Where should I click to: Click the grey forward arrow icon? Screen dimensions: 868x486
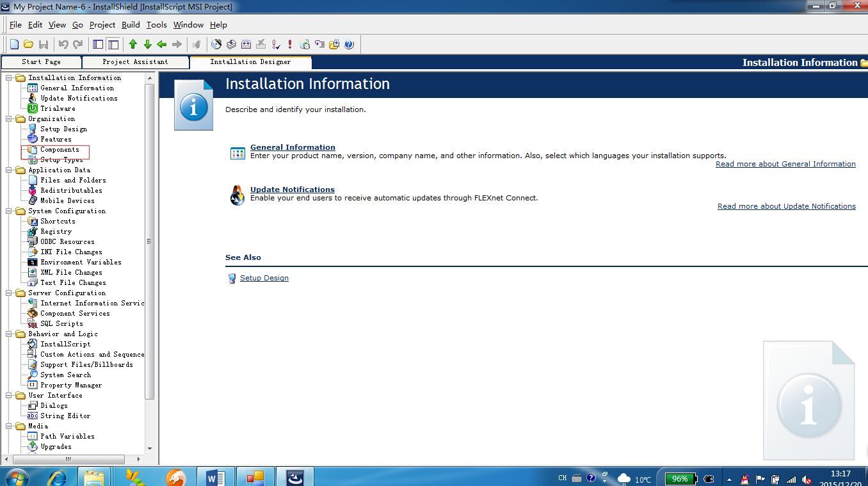pyautogui.click(x=177, y=44)
